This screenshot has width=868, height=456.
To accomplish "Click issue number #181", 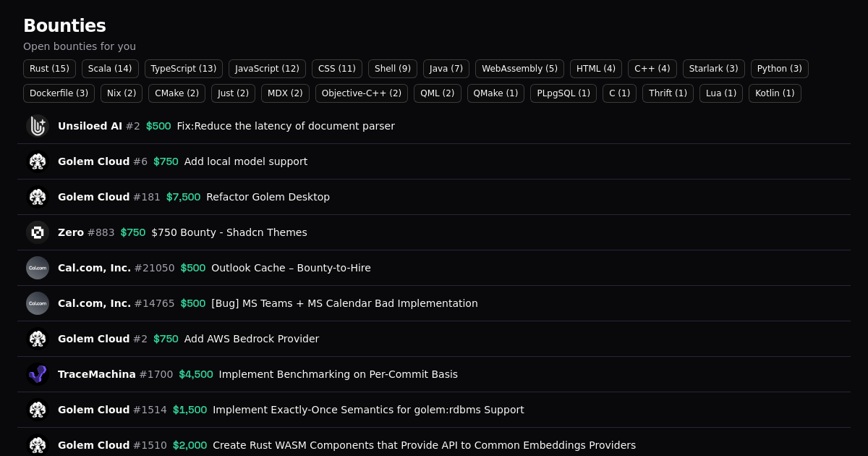I will point(147,197).
